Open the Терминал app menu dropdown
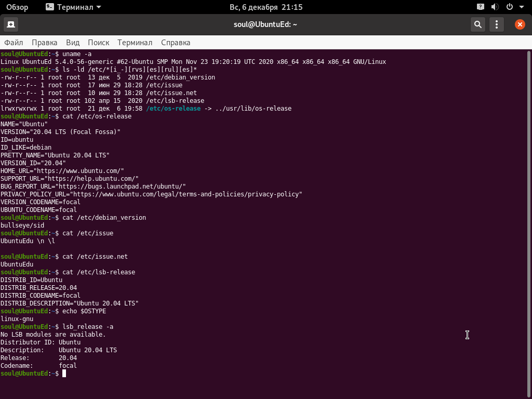The image size is (532, 399). [73, 7]
